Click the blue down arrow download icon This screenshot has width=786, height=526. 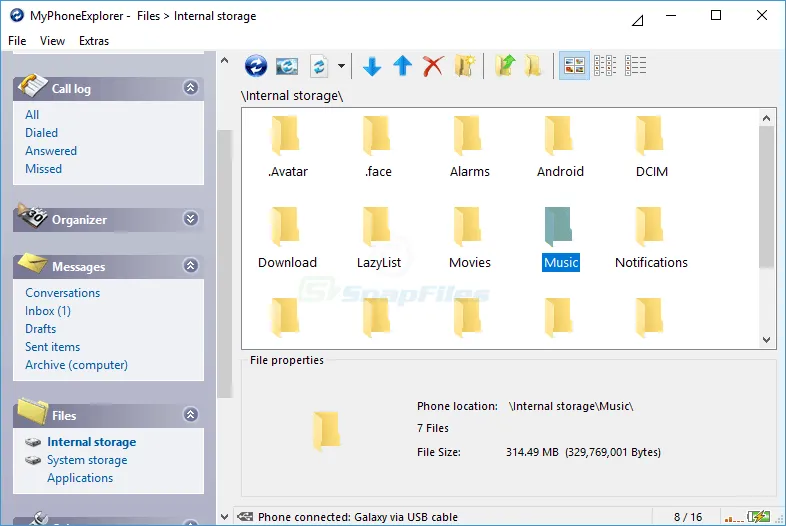click(x=372, y=66)
